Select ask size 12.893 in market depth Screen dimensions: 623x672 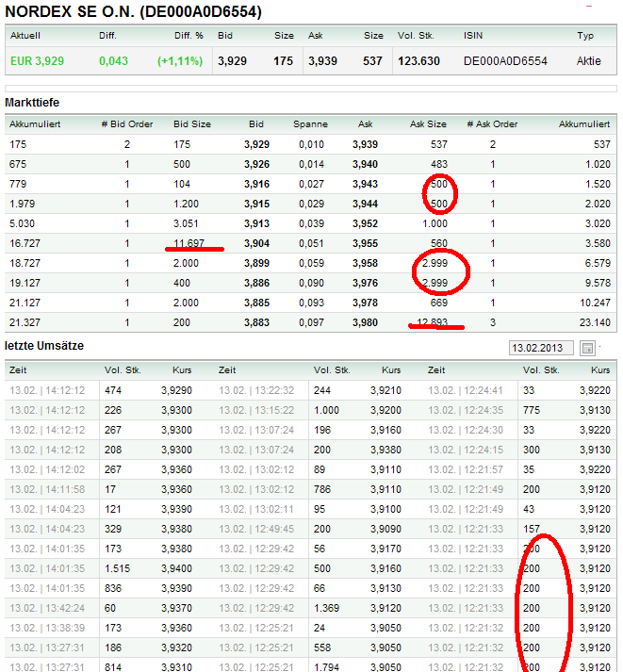click(432, 322)
